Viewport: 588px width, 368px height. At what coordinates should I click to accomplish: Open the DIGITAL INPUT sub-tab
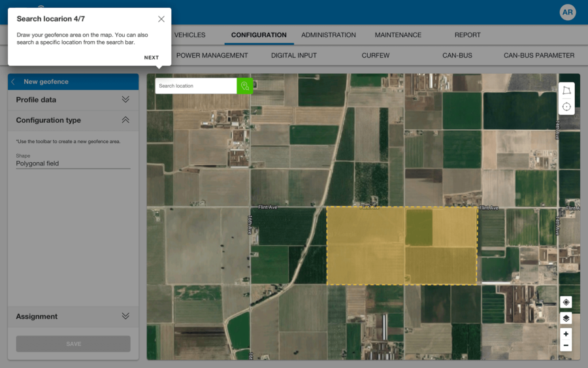[293, 56]
